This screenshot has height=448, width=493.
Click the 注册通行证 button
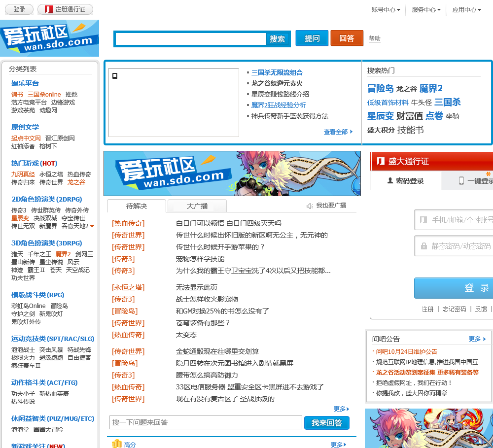(66, 9)
